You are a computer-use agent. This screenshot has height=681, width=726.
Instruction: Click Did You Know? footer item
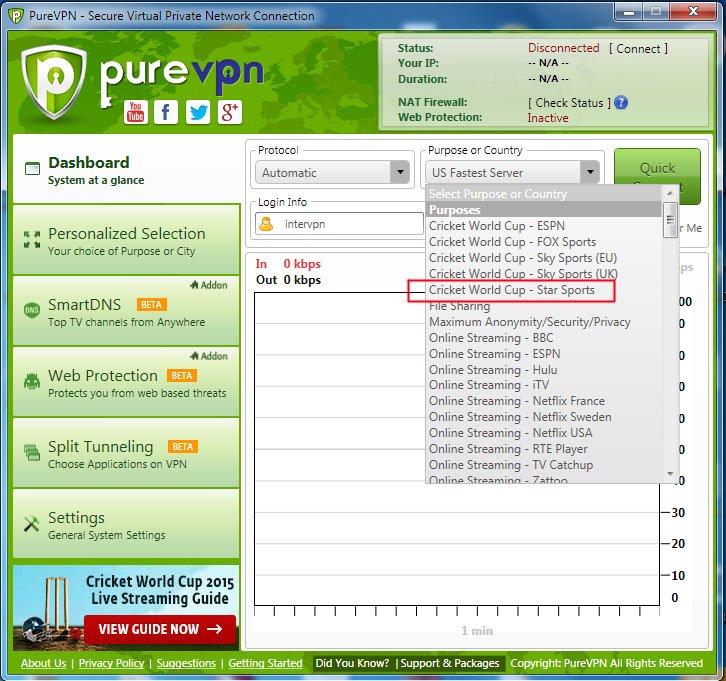pos(352,663)
